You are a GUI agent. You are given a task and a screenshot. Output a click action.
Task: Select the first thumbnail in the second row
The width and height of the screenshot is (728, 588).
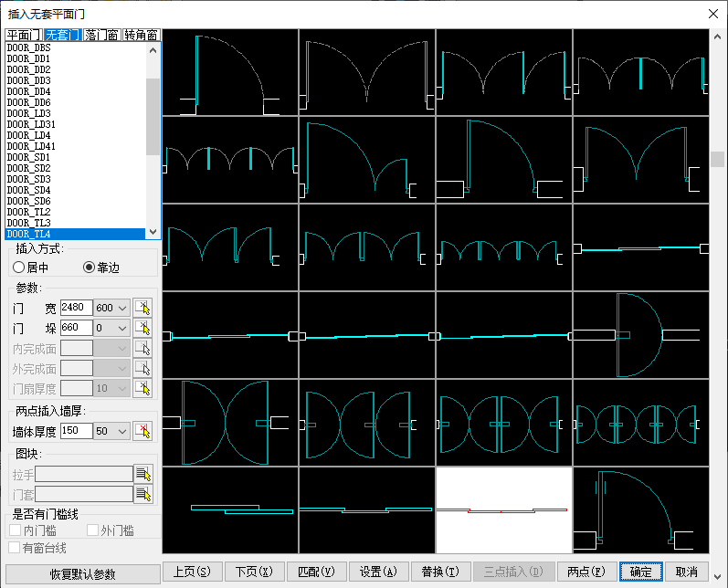pyautogui.click(x=230, y=160)
